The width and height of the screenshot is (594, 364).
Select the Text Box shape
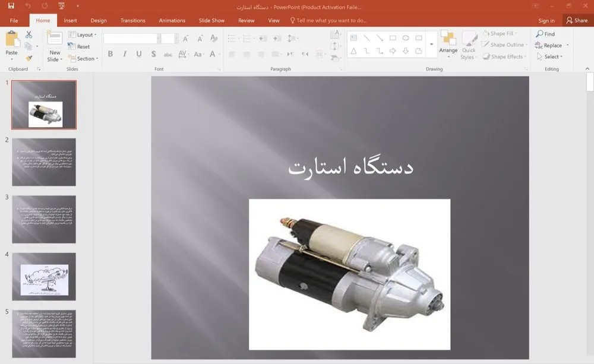click(353, 38)
